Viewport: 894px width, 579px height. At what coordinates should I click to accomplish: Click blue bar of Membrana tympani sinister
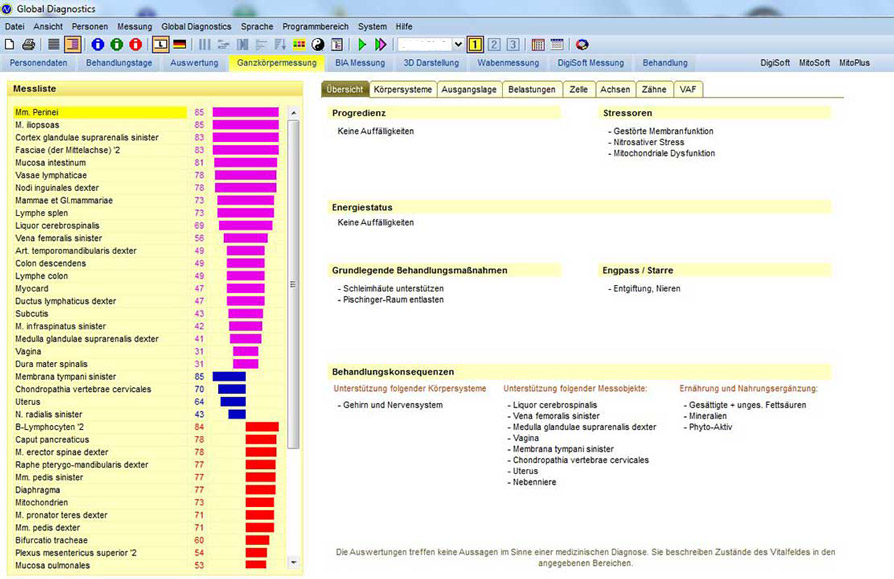pyautogui.click(x=229, y=377)
